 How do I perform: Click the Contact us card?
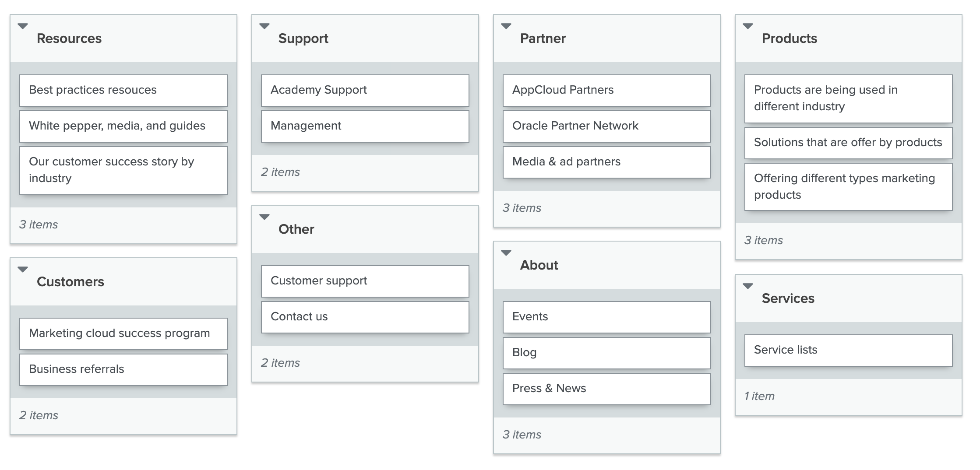pos(365,317)
